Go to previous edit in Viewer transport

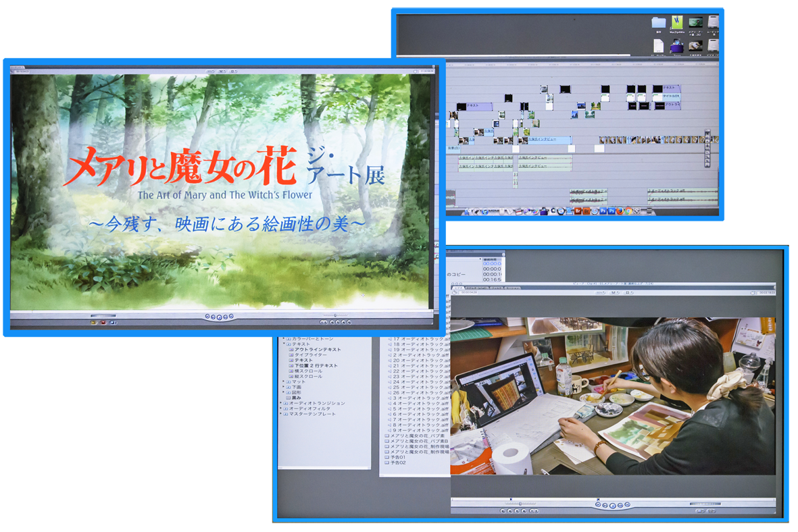pyautogui.click(x=598, y=504)
